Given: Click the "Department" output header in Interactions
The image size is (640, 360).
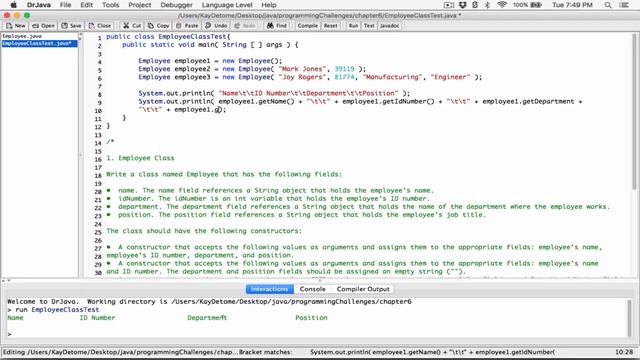Looking at the screenshot, I should (x=207, y=318).
